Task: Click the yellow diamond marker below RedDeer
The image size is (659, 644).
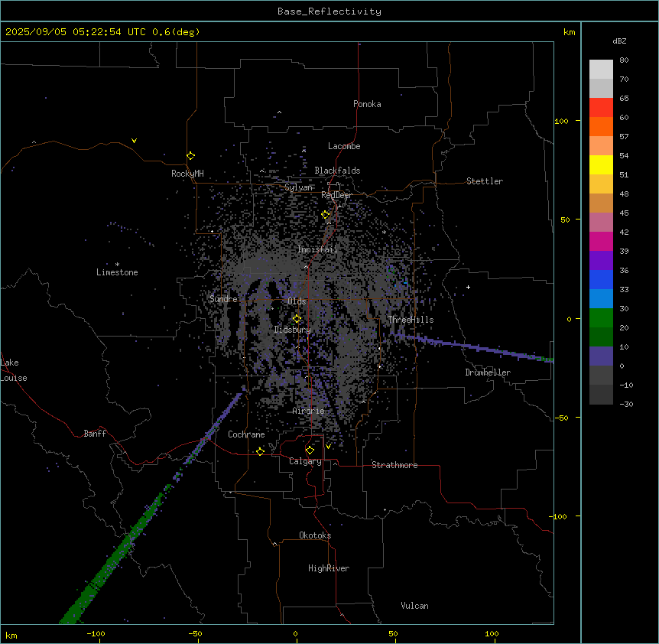Action: (326, 215)
